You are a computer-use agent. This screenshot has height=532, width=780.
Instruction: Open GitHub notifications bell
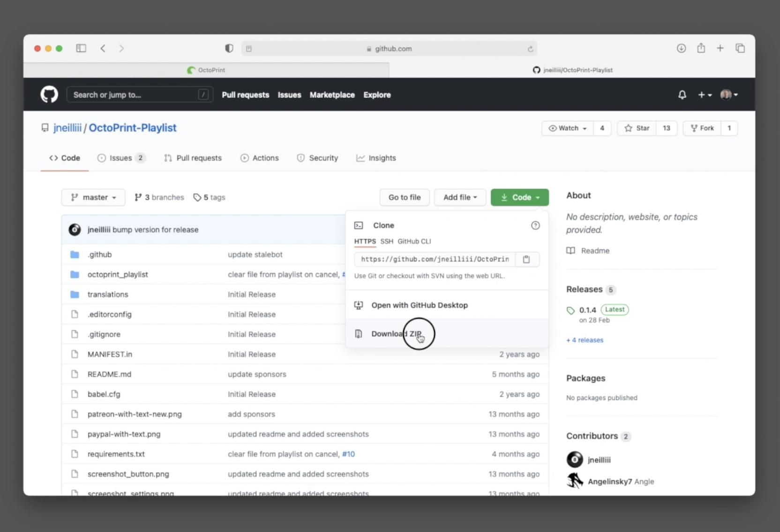682,95
